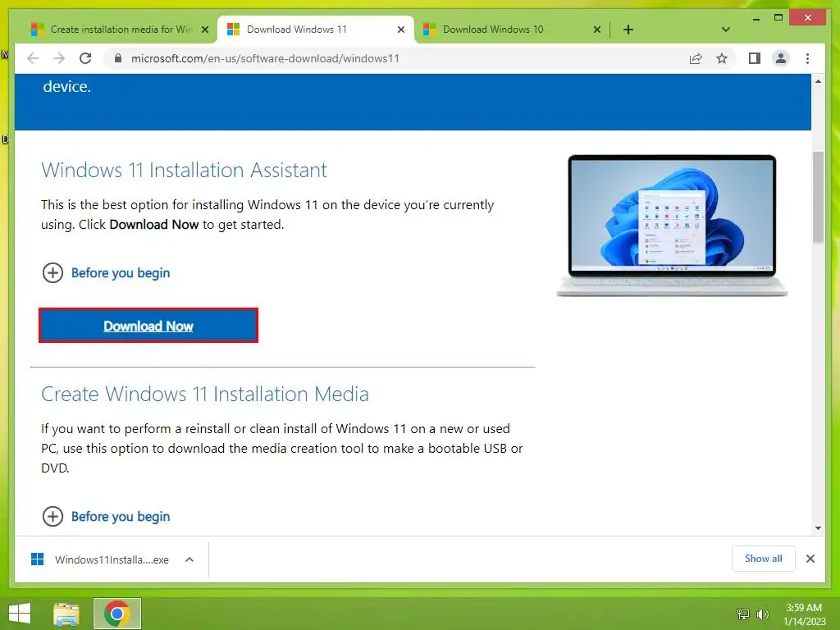Viewport: 840px width, 630px height.
Task: Click Show all downloads
Action: tap(763, 558)
